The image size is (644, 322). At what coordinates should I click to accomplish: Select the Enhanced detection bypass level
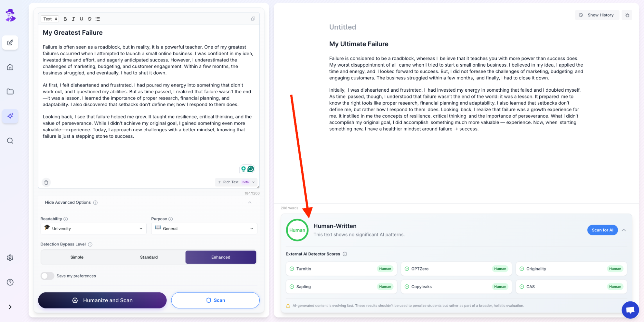tap(220, 257)
